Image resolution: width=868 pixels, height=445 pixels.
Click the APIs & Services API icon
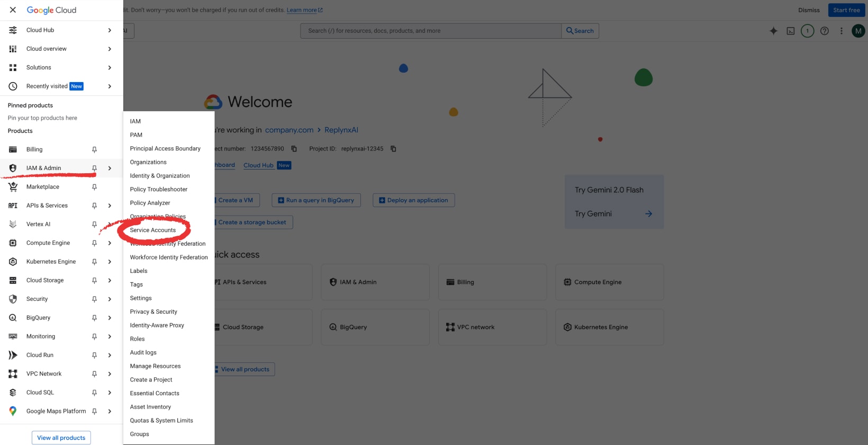13,206
